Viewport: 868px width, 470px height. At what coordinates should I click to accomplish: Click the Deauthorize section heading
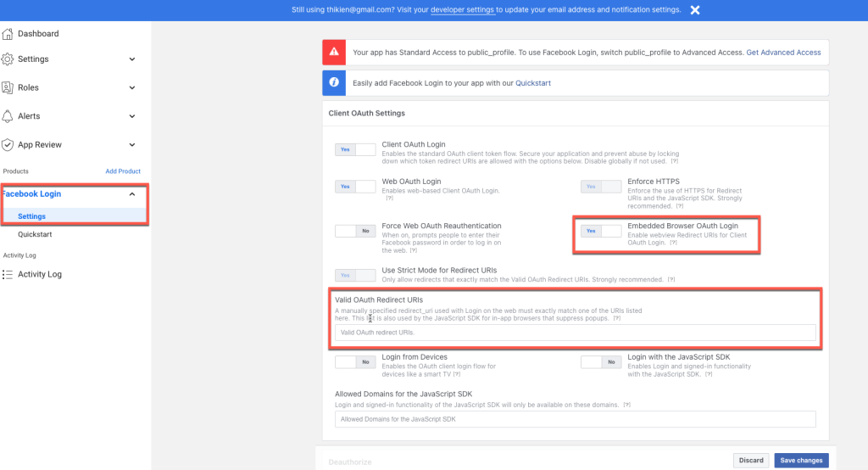350,462
